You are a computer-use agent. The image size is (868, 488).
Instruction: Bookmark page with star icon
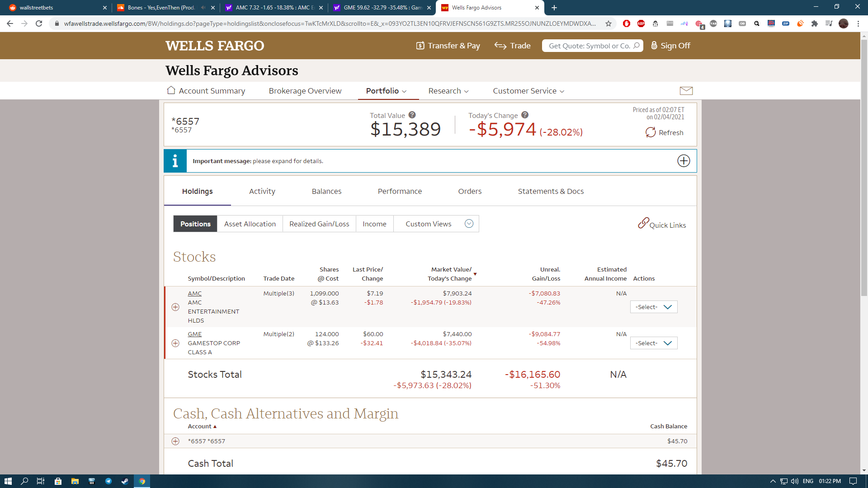click(x=609, y=23)
